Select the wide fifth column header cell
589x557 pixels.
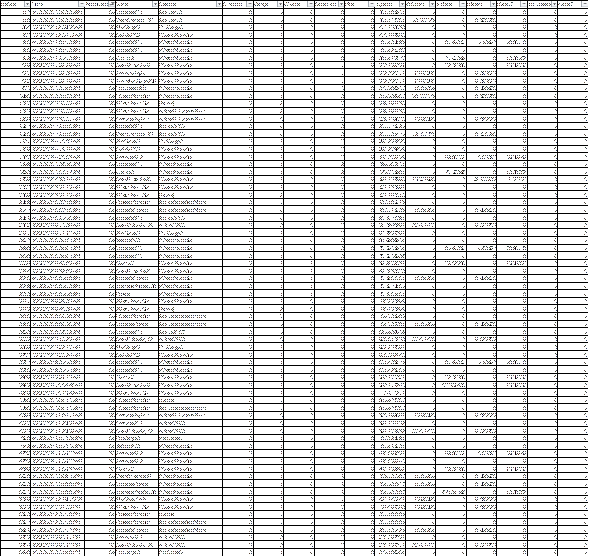[190, 4]
